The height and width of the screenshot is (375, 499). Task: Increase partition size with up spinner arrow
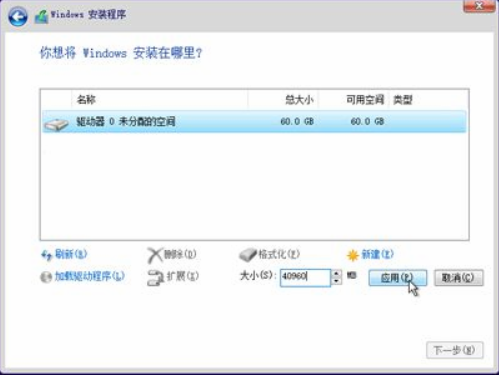[x=336, y=274]
